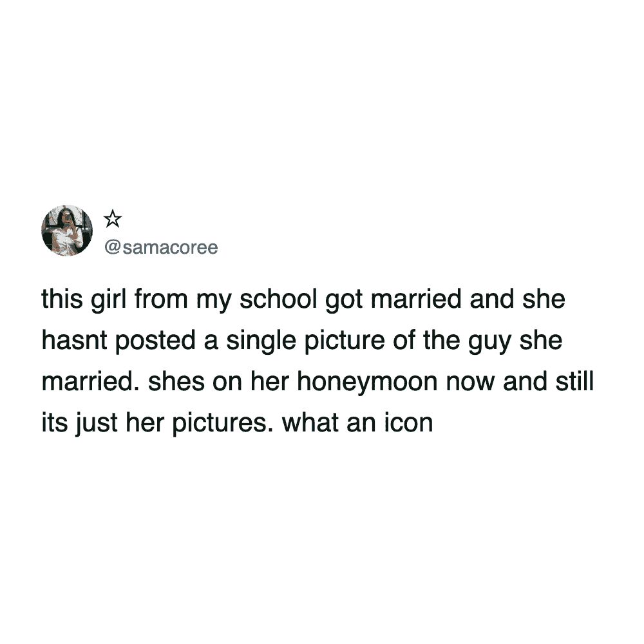Click the word "school" in the tweet
Image resolution: width=644 pixels, height=644 pixels.
click(278, 299)
